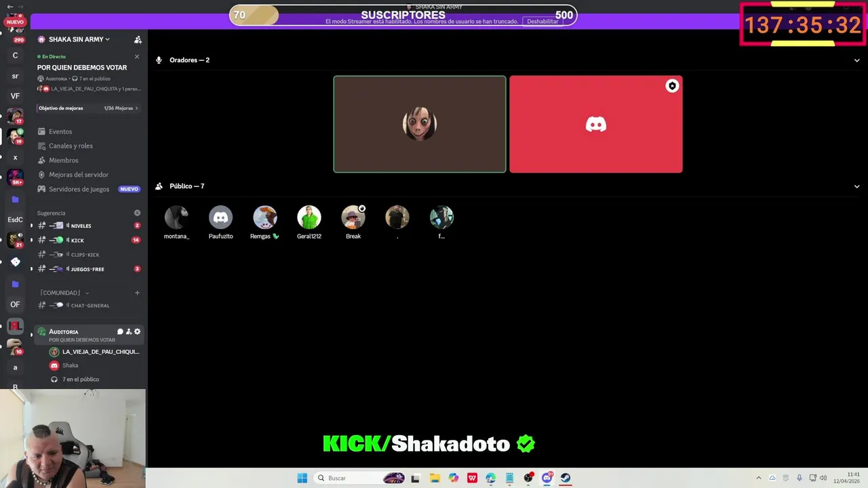Click the invite people icon beside the server name
Image resolution: width=868 pixels, height=488 pixels.
(138, 39)
